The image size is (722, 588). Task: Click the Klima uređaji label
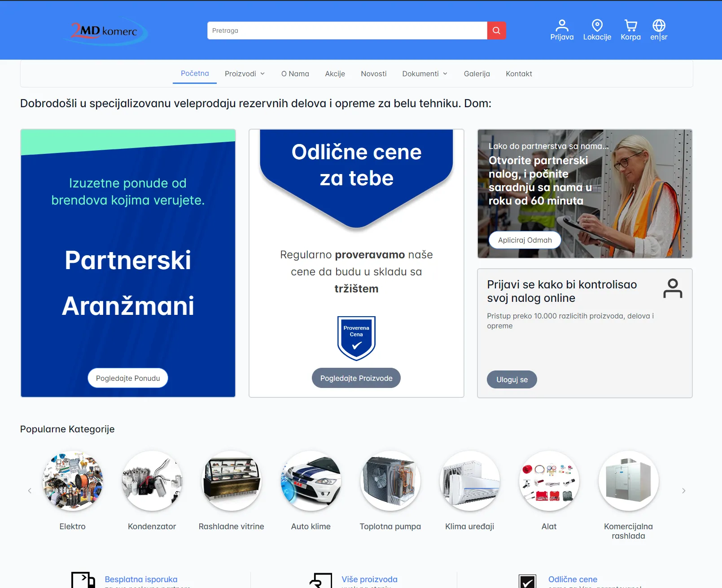470,526
